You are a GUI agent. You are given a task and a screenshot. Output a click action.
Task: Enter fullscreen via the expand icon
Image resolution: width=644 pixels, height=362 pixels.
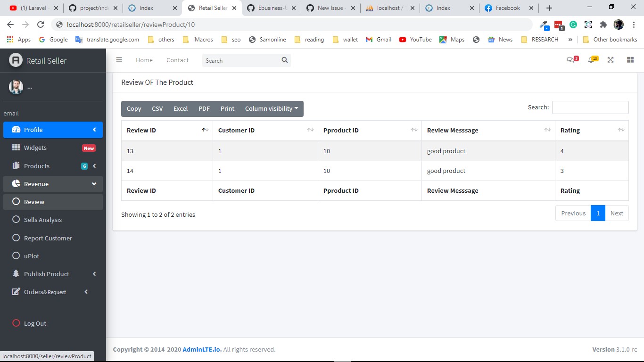coord(611,60)
